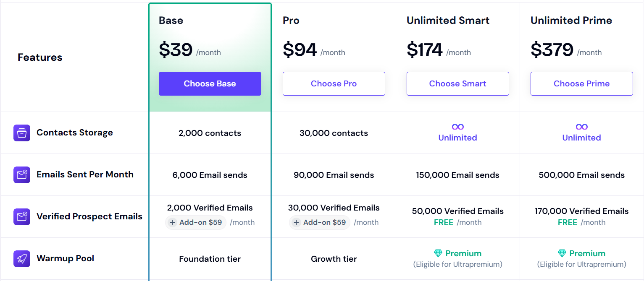Click the Choose Base button
Viewport: 644px width, 281px height.
[210, 83]
